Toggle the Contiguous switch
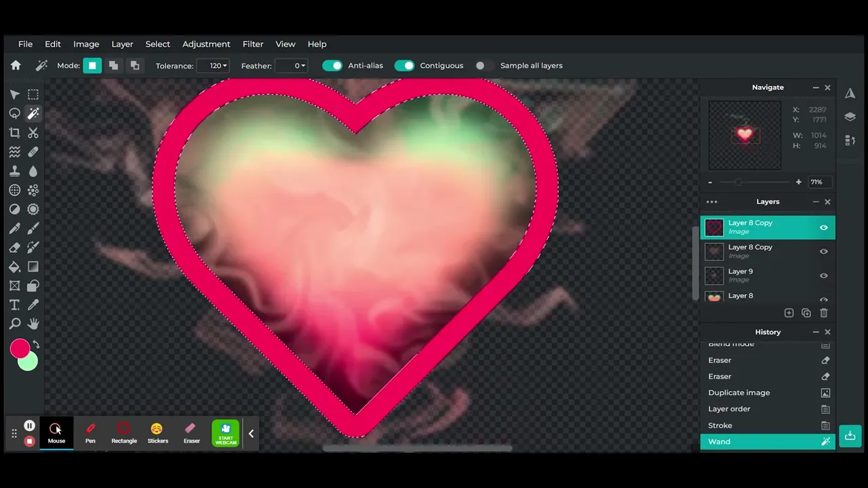The image size is (868, 488). coord(404,66)
